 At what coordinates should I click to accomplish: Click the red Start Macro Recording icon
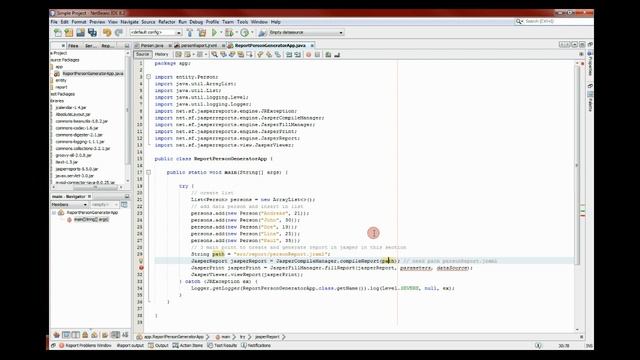309,55
